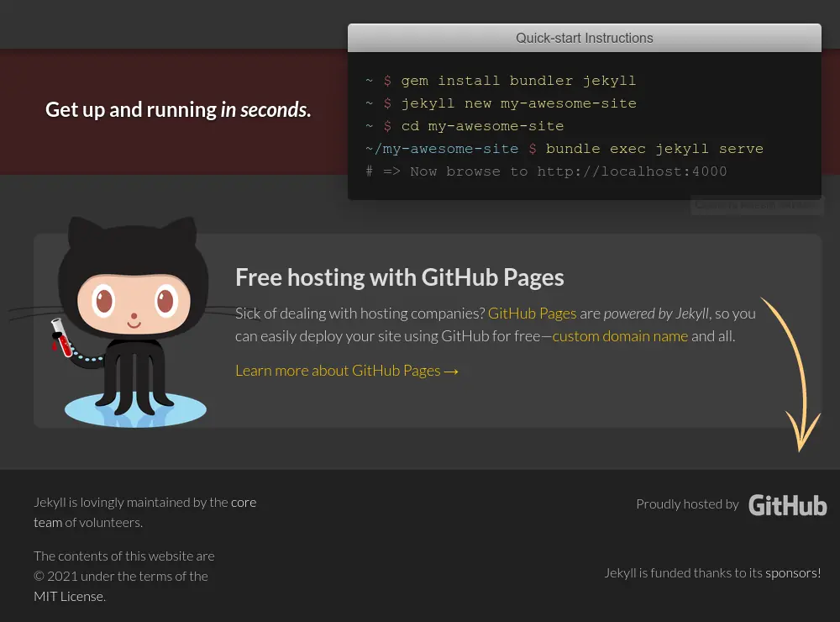
Task: Click the 'Free hosting with GitHub Pages' heading
Action: point(400,277)
